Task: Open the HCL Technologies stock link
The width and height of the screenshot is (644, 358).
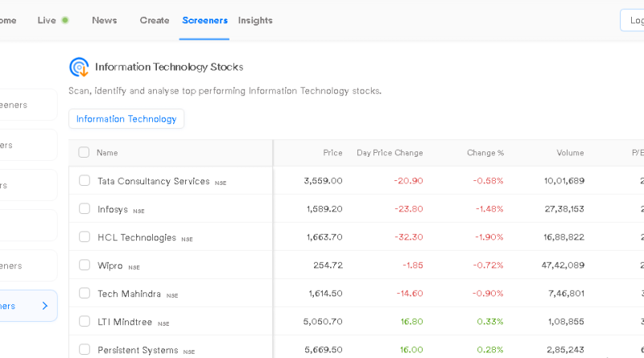Action: pos(137,237)
